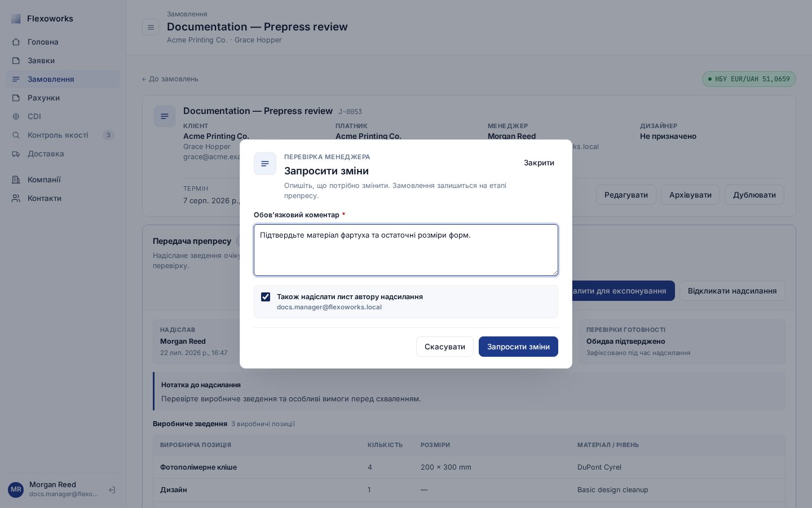Screen dimensions: 812x508
Task: Click Morgan Reed name in sidebar footer
Action: 52,484
